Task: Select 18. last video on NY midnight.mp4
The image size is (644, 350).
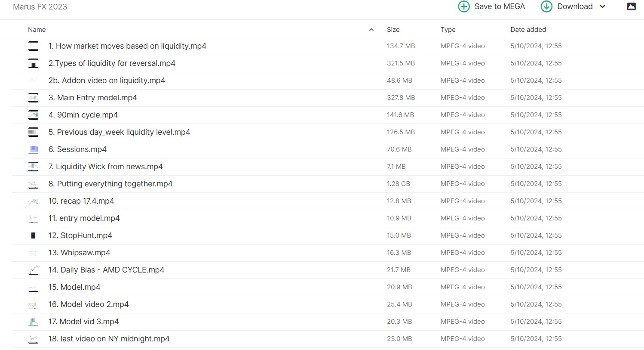Action: point(109,339)
